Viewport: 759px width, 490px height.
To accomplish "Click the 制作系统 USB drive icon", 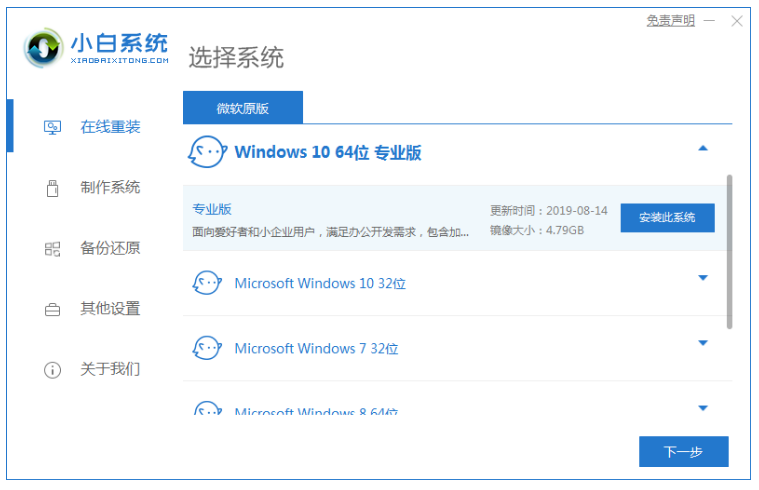I will (53, 188).
